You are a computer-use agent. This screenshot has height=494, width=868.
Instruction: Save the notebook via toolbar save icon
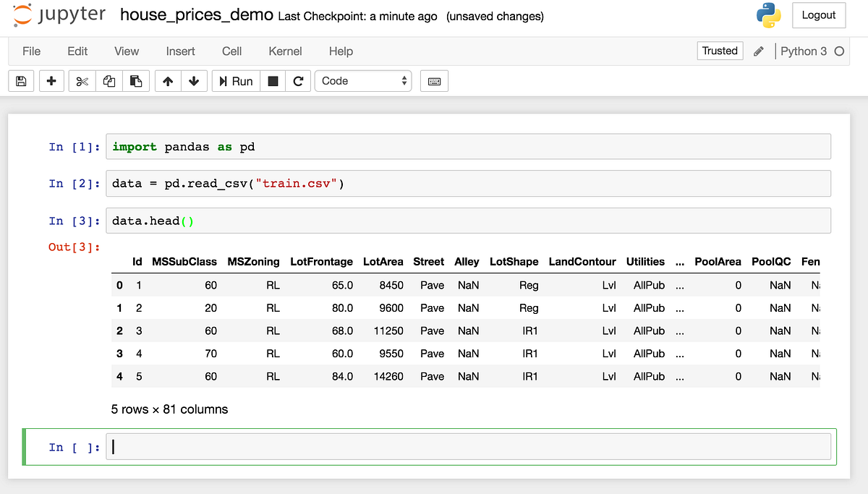click(20, 81)
